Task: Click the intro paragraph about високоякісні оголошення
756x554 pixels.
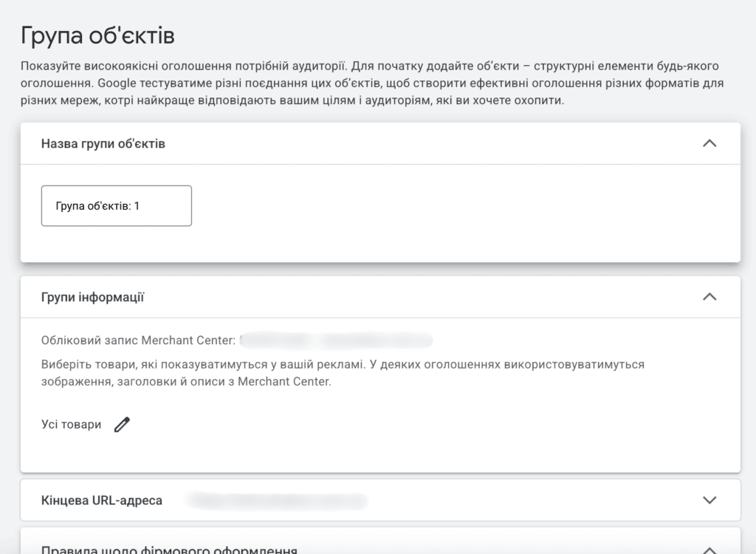Action: tap(372, 83)
